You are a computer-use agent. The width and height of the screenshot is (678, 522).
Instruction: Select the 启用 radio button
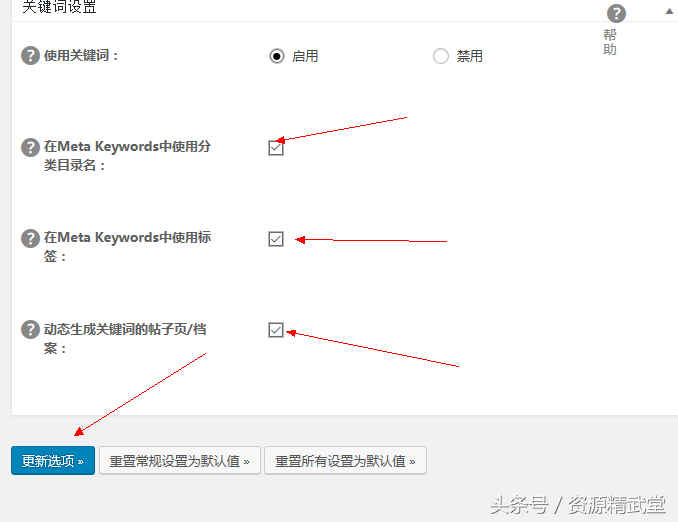coord(277,56)
